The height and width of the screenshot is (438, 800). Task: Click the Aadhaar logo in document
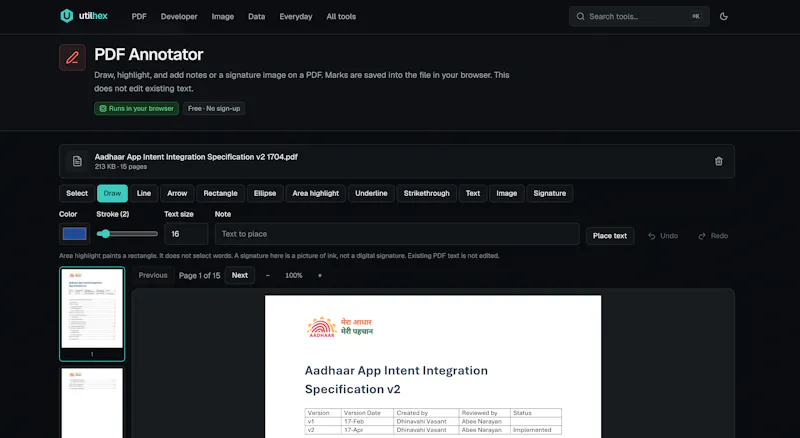coord(340,327)
